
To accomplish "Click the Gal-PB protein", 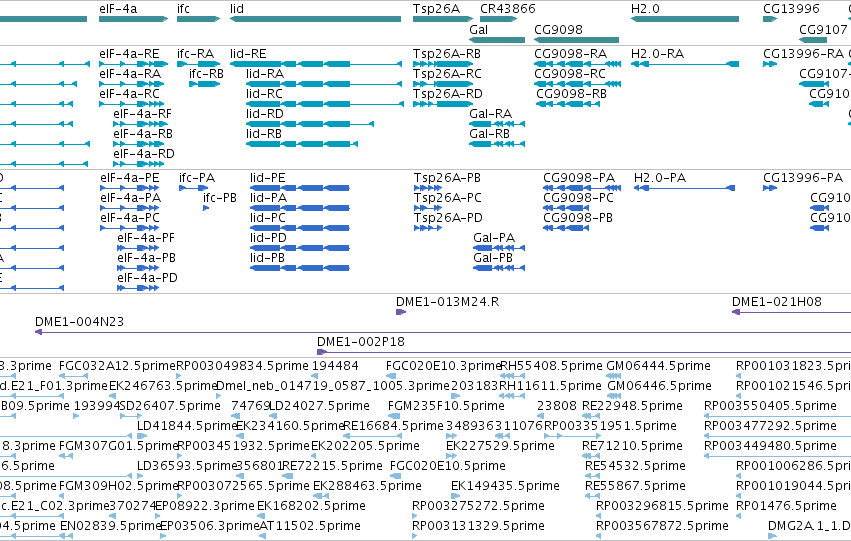I will [x=493, y=258].
